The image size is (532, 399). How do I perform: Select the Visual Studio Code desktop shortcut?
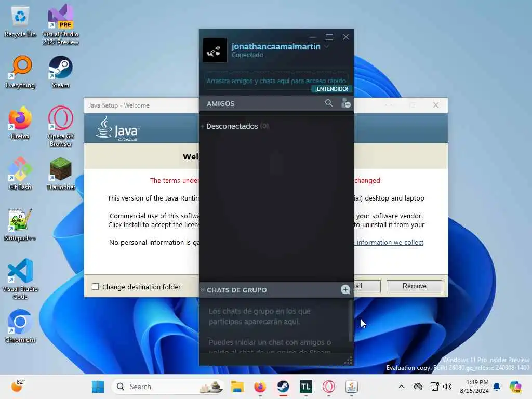click(x=20, y=279)
